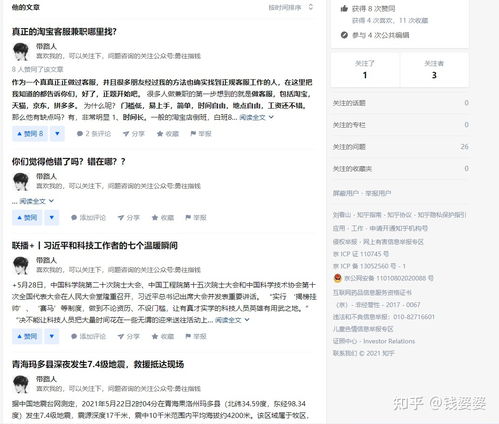499x424 pixels.
Task: Expand 阅读全文 under 你们觉得他错了吗
Action: pos(36,201)
